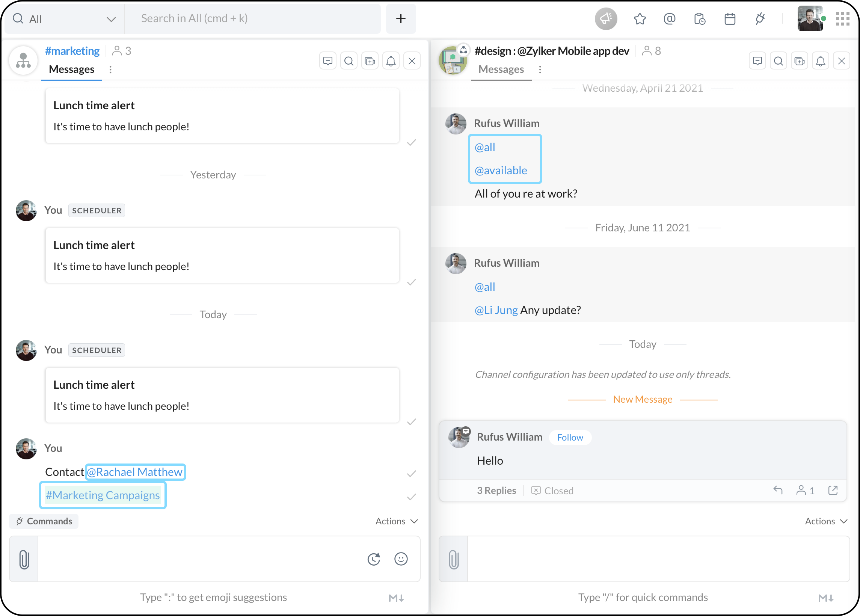This screenshot has height=616, width=860.
Task: Open more options beside design Messages tab
Action: 540,69
